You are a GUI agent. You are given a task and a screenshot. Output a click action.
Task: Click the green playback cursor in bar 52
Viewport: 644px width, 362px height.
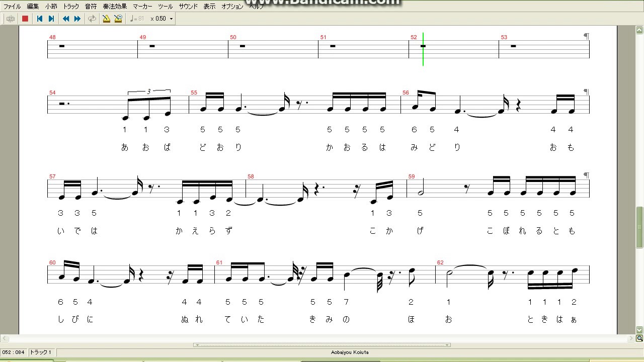(423, 49)
